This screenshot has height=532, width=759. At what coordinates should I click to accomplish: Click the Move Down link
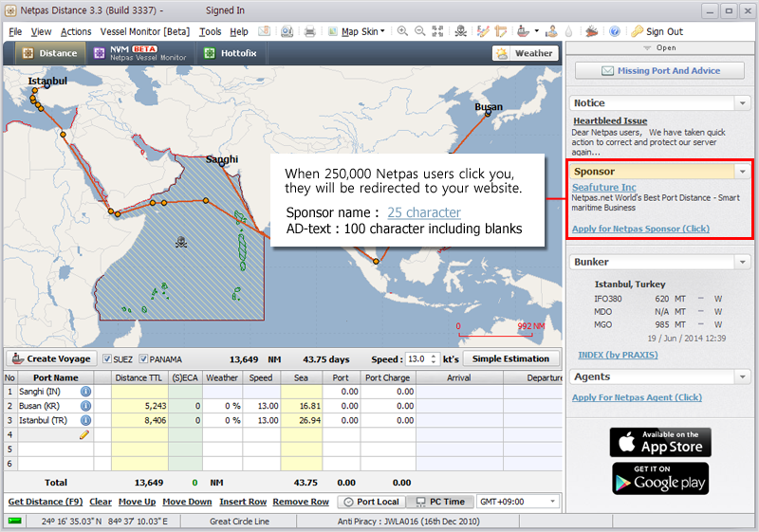(x=187, y=502)
